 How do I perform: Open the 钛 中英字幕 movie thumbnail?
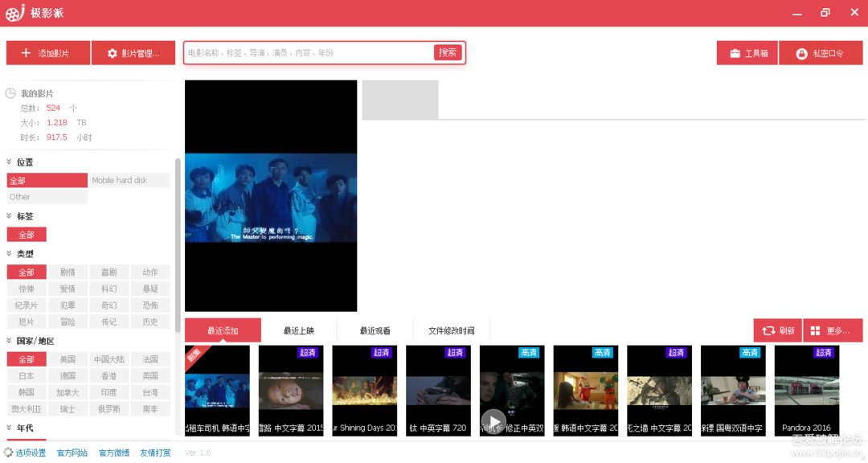(438, 391)
